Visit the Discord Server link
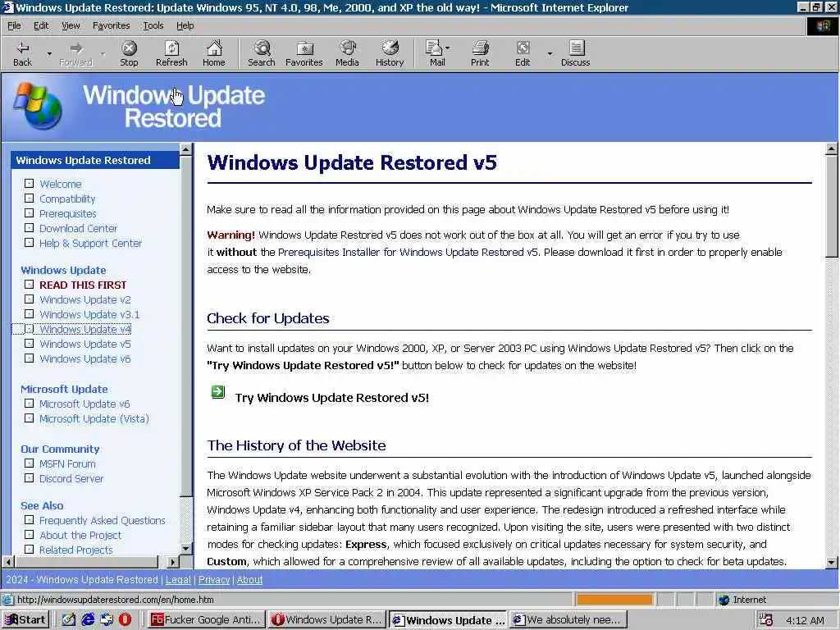This screenshot has height=630, width=840. pyautogui.click(x=71, y=478)
